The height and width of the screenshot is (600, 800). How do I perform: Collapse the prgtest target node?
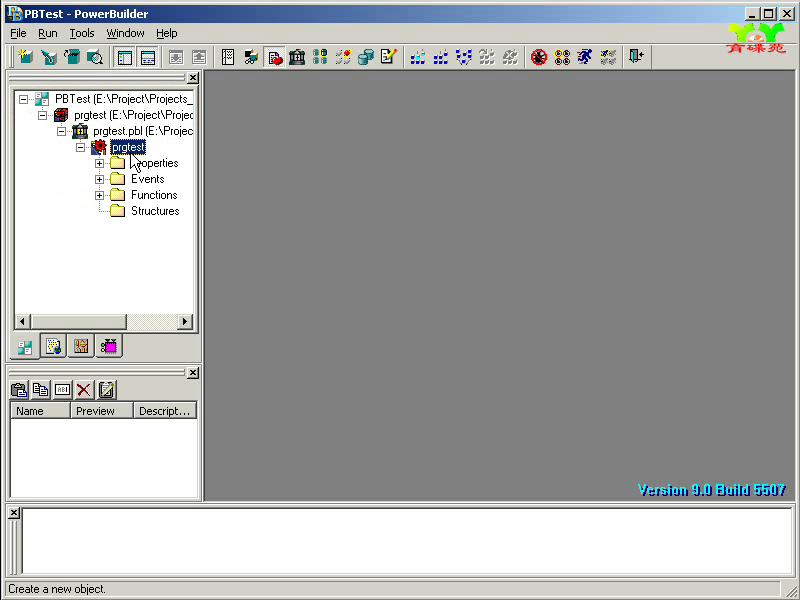click(x=42, y=115)
